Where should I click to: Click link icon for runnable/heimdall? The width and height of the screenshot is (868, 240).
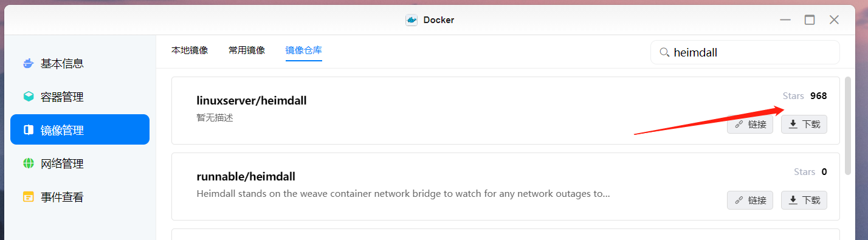coord(739,200)
